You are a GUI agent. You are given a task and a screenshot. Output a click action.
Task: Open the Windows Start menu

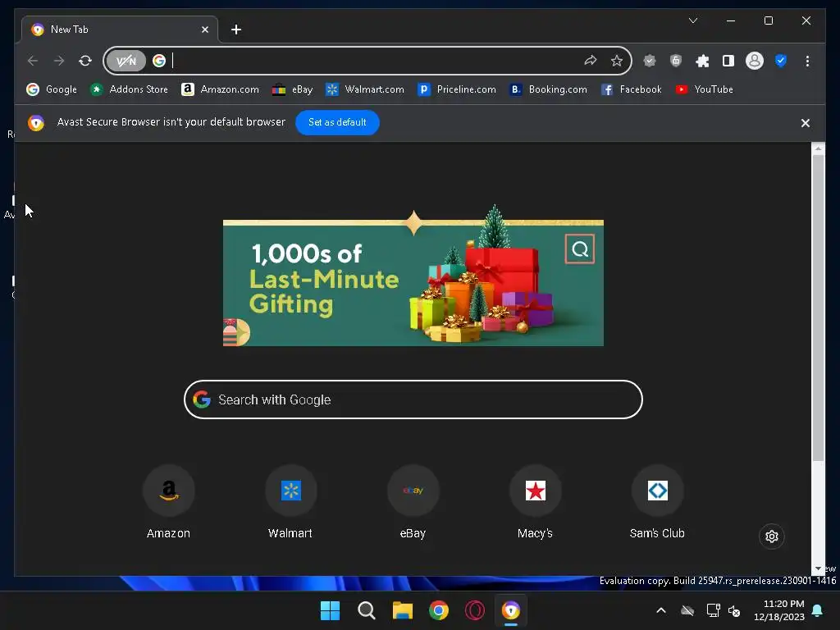[330, 610]
